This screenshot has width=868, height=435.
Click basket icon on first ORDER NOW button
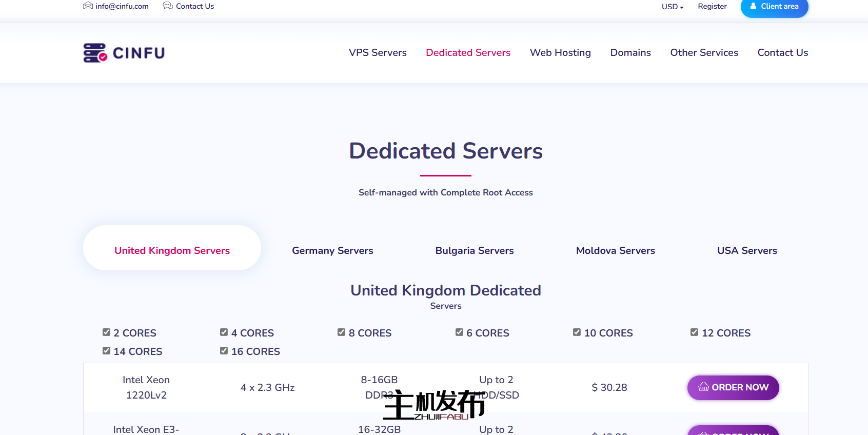703,387
